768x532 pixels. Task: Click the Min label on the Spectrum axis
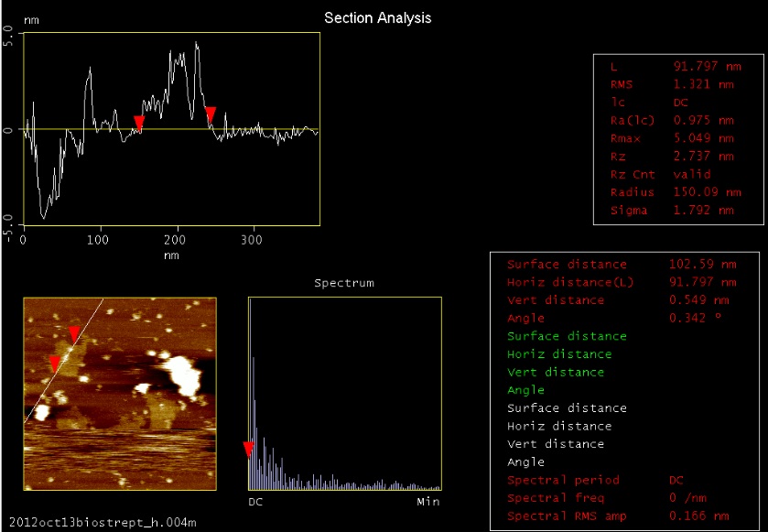tap(427, 502)
